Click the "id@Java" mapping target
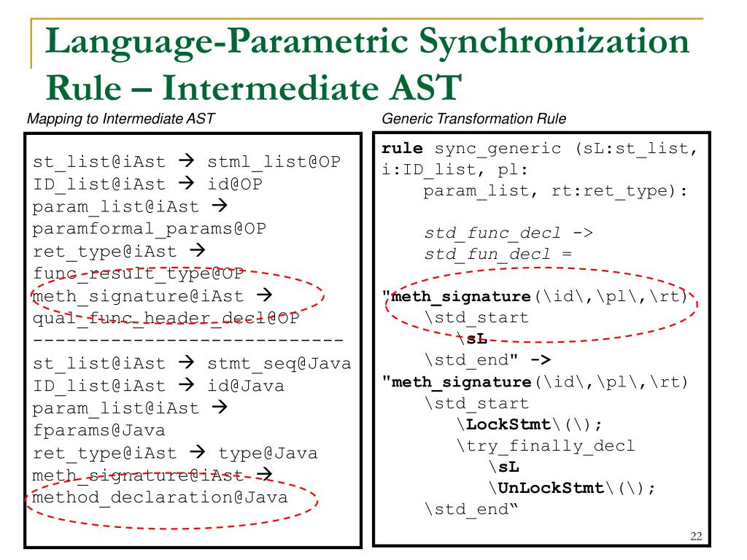This screenshot has height=560, width=747. [246, 386]
